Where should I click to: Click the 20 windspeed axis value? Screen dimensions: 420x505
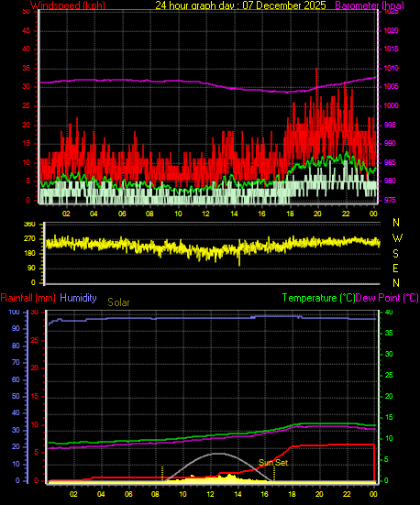point(26,125)
